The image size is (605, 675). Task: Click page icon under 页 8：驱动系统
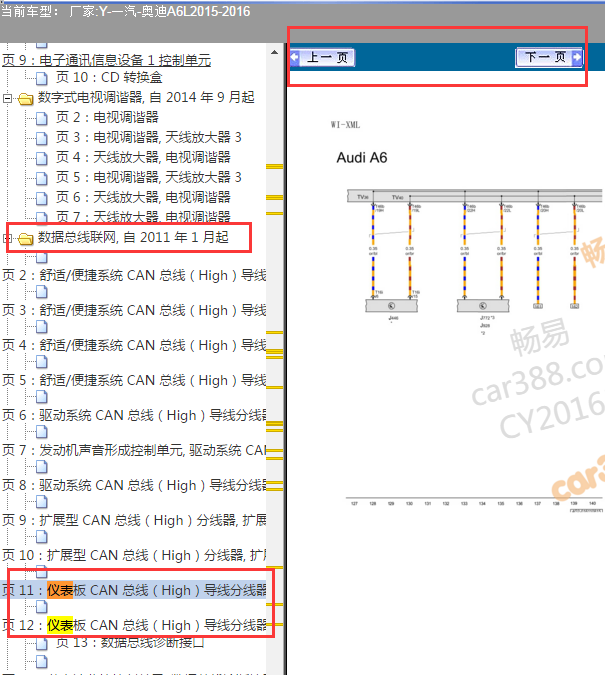click(x=42, y=502)
